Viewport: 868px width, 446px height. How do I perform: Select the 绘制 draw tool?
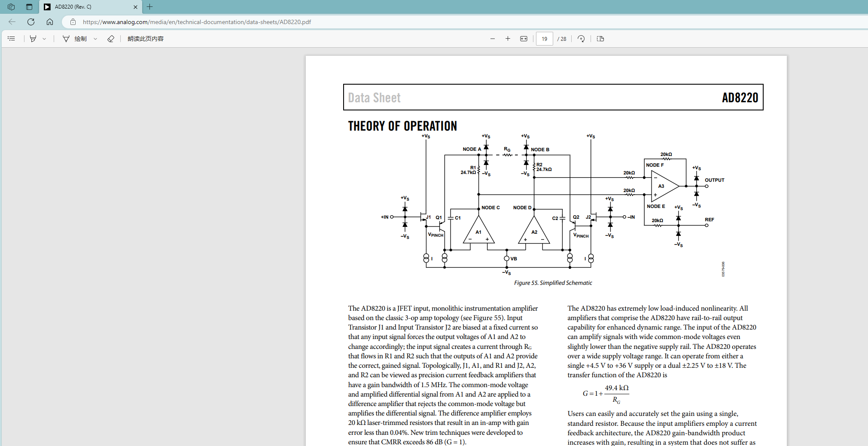pyautogui.click(x=75, y=39)
